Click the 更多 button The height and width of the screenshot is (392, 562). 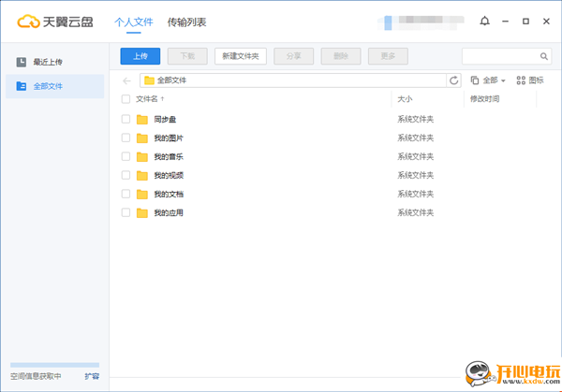click(388, 56)
